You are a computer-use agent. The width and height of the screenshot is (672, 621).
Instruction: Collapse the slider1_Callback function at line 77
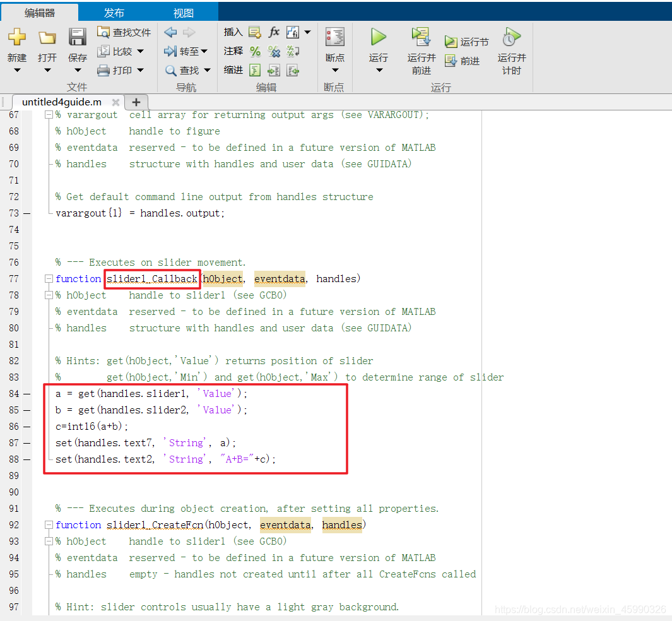coord(49,279)
